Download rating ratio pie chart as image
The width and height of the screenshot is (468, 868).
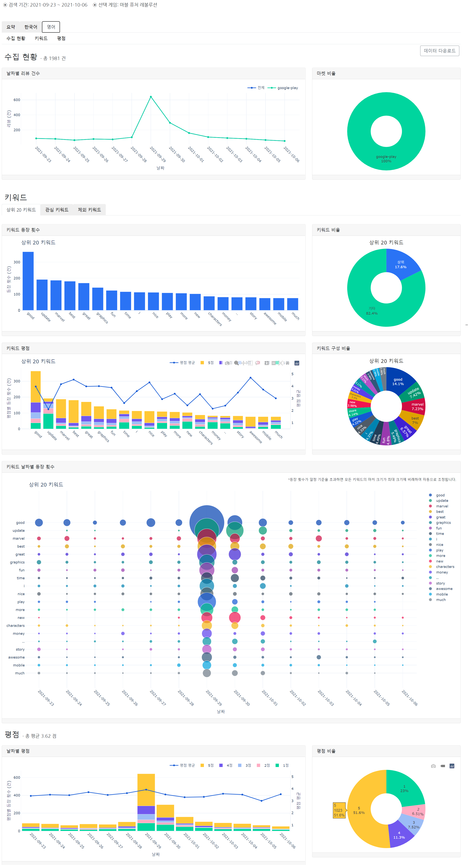click(x=433, y=766)
